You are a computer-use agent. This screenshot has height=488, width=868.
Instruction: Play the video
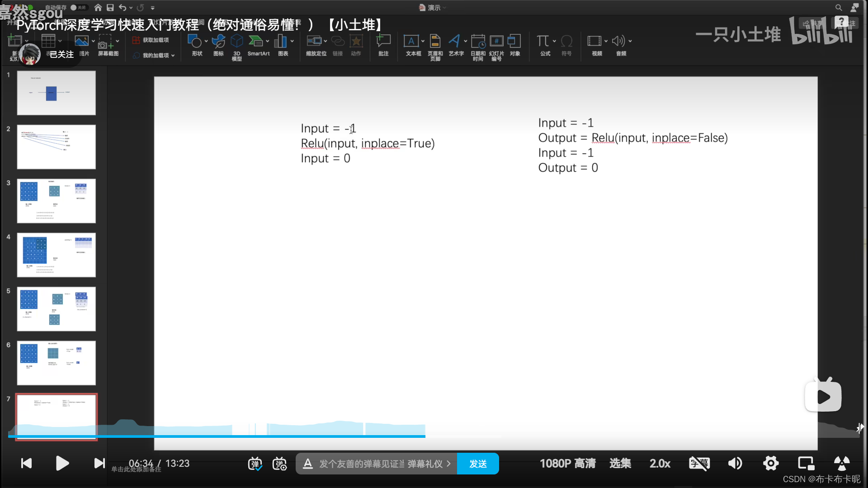tap(62, 463)
